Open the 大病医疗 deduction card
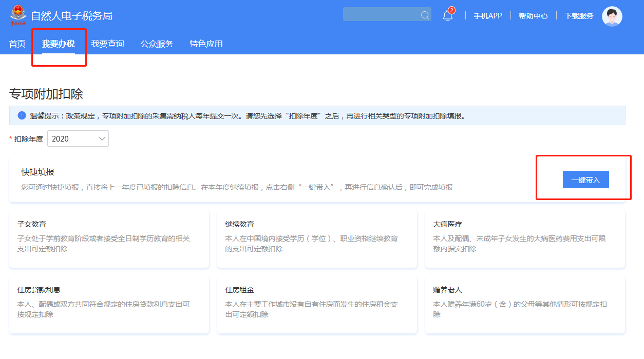The height and width of the screenshot is (359, 644). pos(525,238)
